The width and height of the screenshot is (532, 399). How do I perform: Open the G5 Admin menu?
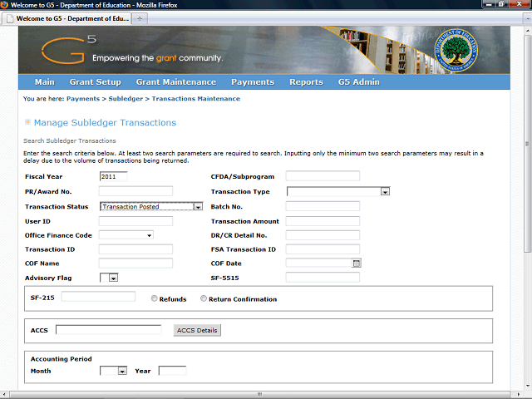pyautogui.click(x=358, y=82)
